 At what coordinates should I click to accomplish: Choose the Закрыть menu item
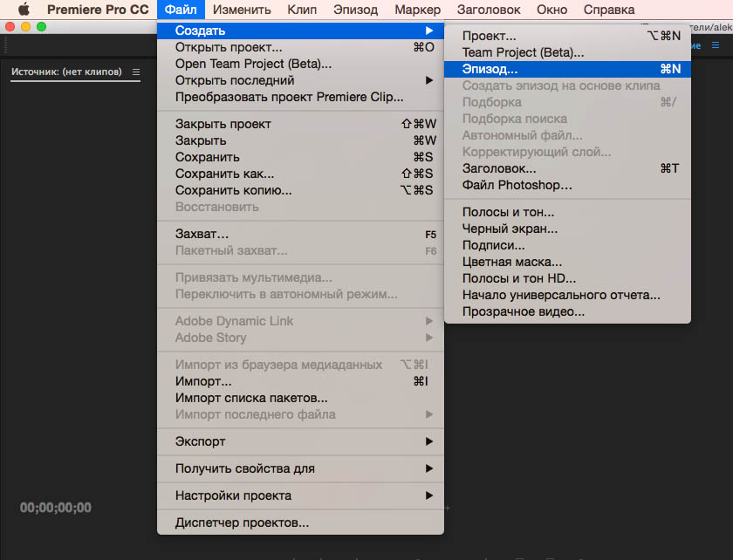300,140
